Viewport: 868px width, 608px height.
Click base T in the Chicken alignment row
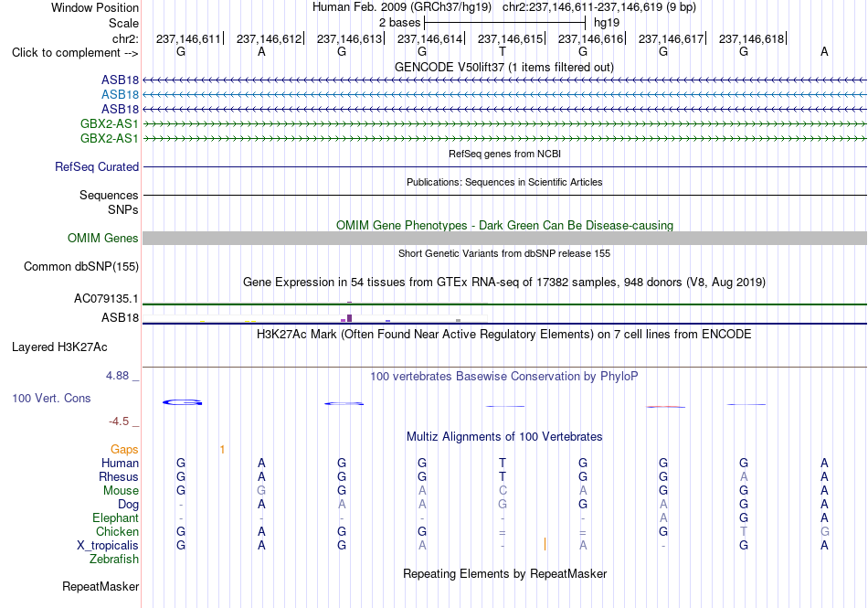(744, 531)
